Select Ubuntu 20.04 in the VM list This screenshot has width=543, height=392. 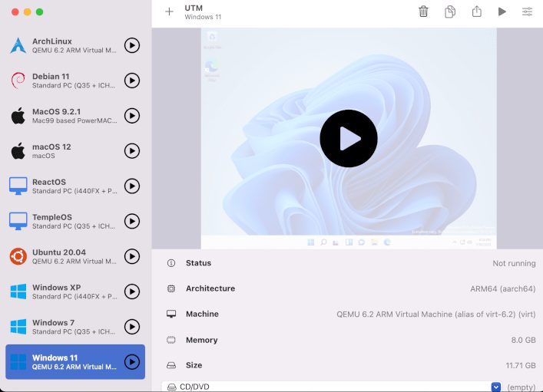(x=75, y=256)
